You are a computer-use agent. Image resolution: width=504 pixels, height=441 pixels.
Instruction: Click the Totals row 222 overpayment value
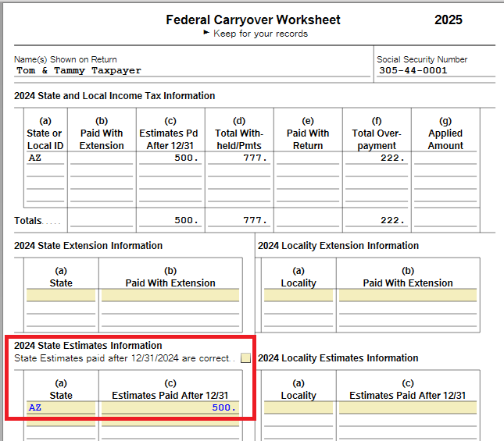[377, 220]
